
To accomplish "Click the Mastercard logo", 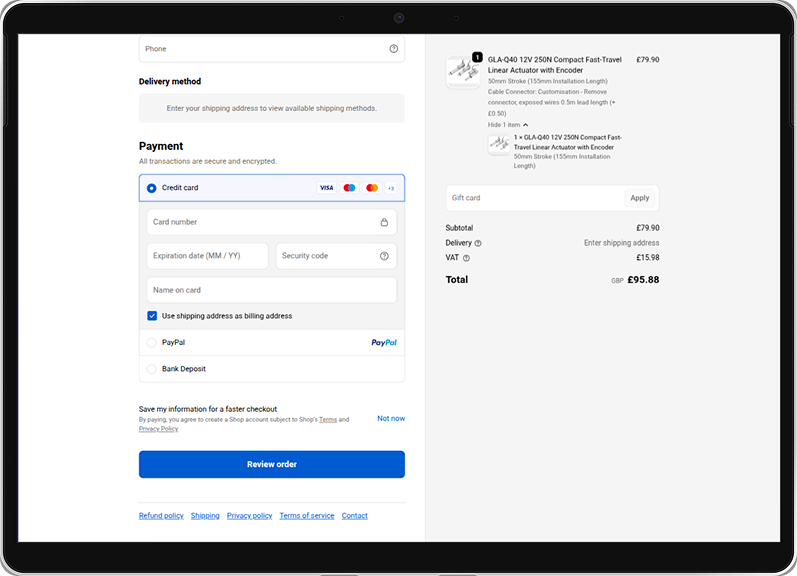I will (372, 188).
